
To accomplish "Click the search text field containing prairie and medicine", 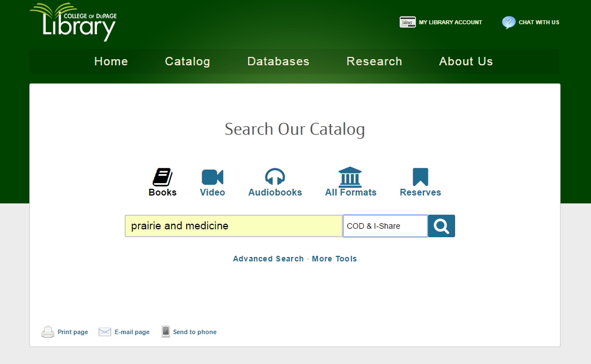I will click(x=233, y=226).
